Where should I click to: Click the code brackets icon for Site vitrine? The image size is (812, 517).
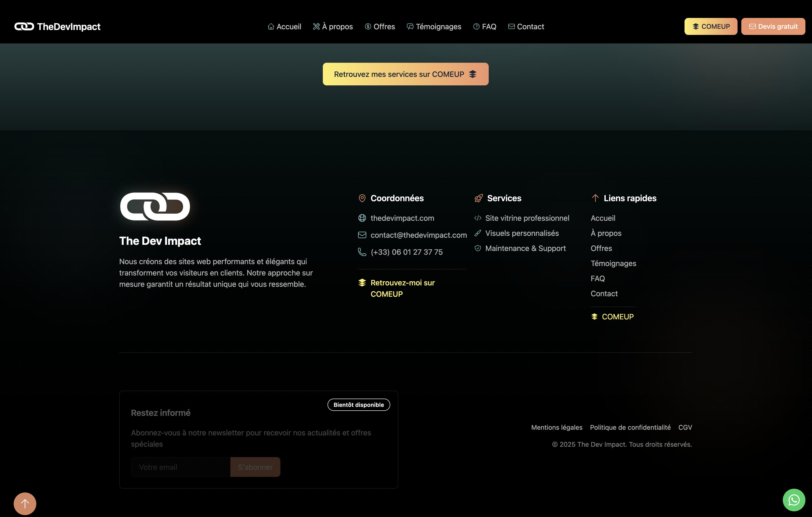(x=477, y=218)
